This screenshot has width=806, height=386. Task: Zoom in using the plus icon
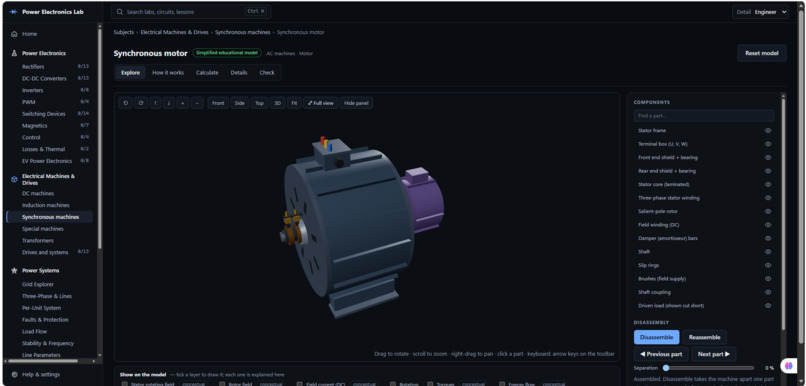[x=183, y=103]
